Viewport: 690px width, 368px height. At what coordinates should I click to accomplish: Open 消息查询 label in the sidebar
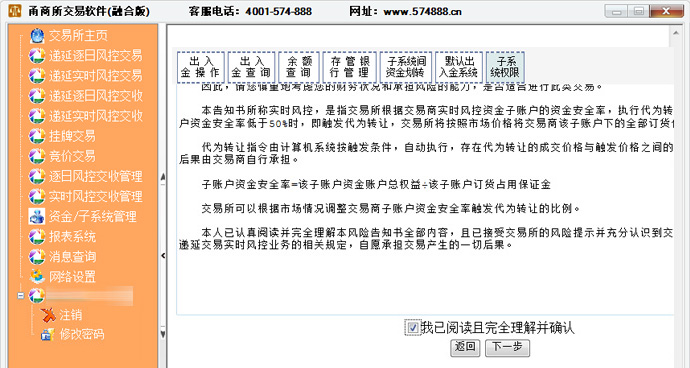point(72,257)
